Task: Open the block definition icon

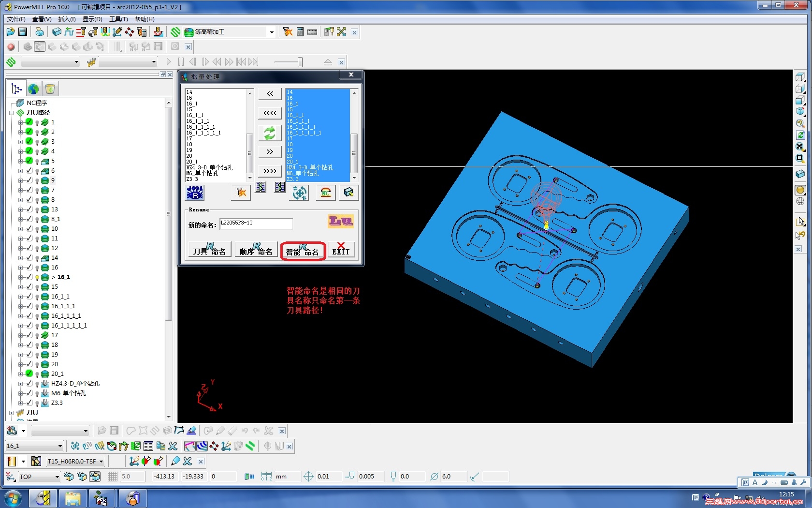Action: [x=57, y=32]
